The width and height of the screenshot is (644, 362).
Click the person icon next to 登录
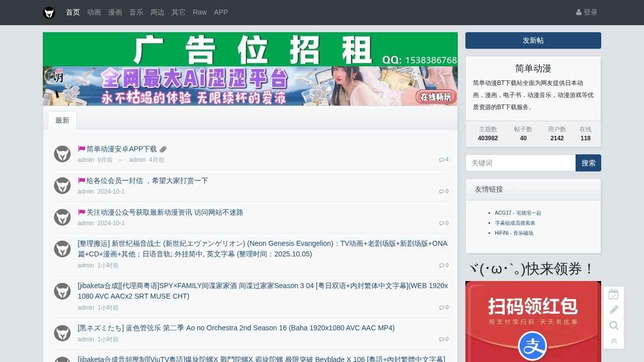pos(578,12)
